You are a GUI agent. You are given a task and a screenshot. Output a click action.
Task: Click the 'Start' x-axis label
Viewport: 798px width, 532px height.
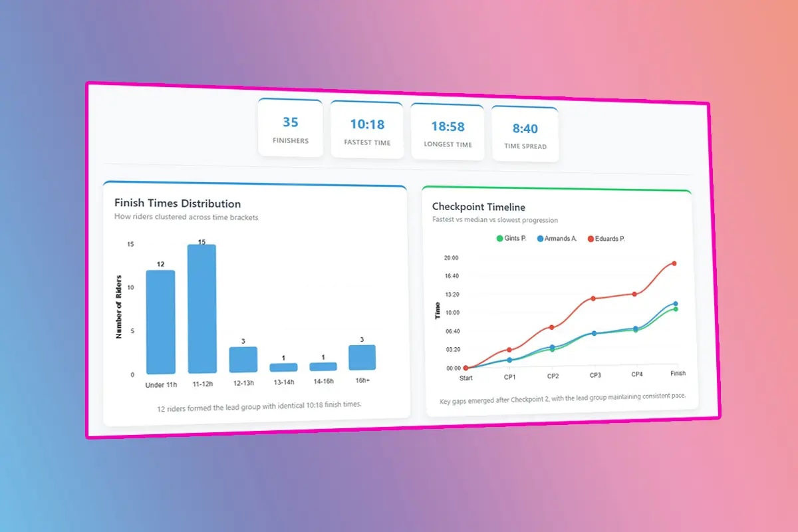tap(466, 378)
